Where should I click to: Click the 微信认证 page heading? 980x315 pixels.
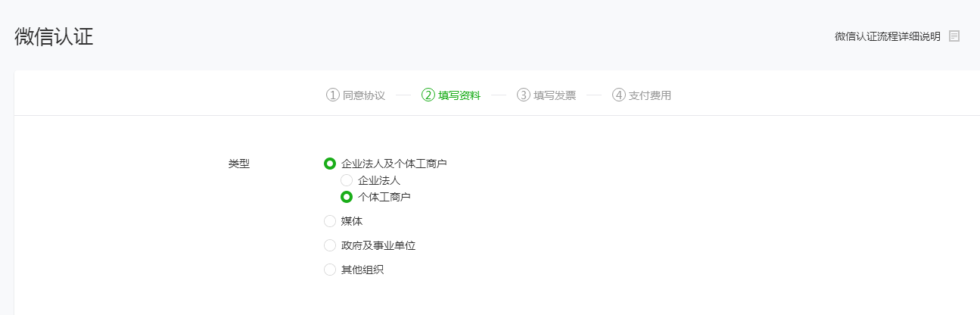(54, 36)
